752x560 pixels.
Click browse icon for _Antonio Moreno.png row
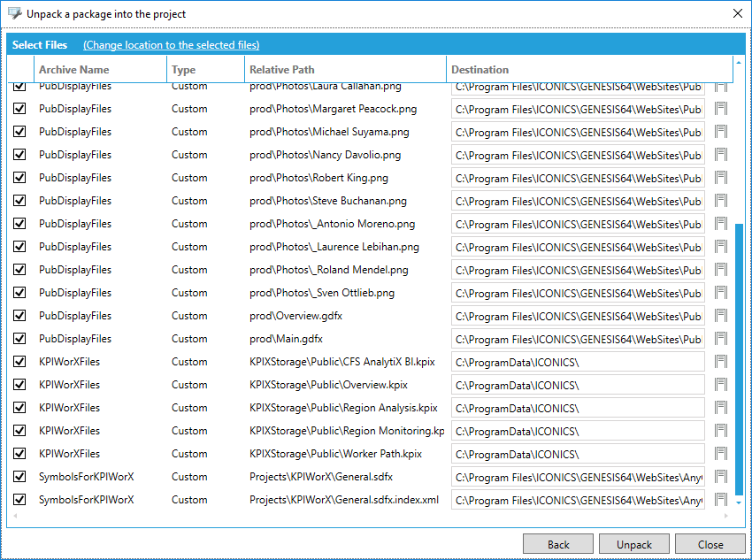720,224
